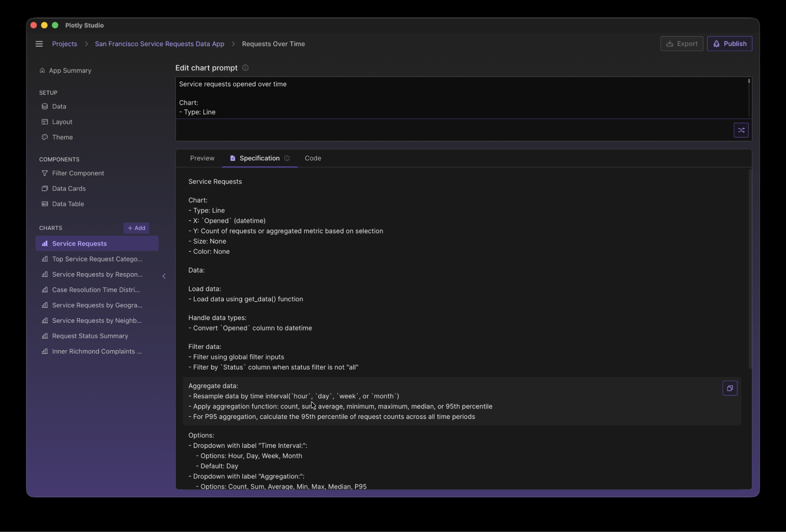Open San Francisco Service Requests Data App breadcrumb

click(159, 44)
